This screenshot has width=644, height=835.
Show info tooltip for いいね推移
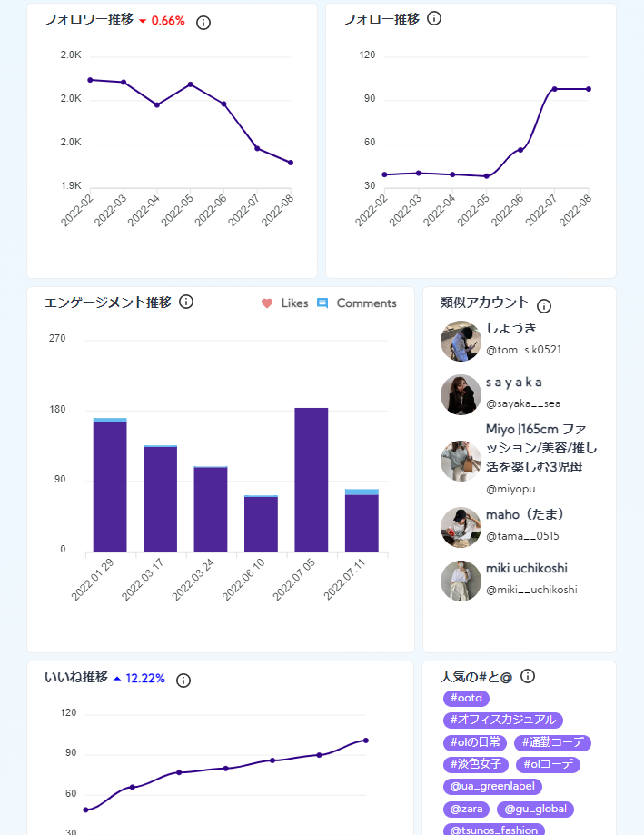point(183,681)
